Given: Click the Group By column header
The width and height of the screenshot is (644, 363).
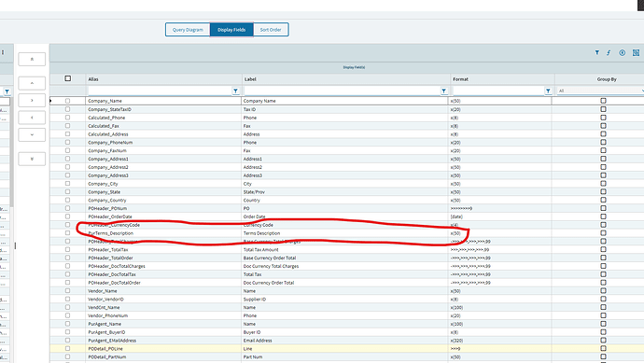Looking at the screenshot, I should click(607, 79).
